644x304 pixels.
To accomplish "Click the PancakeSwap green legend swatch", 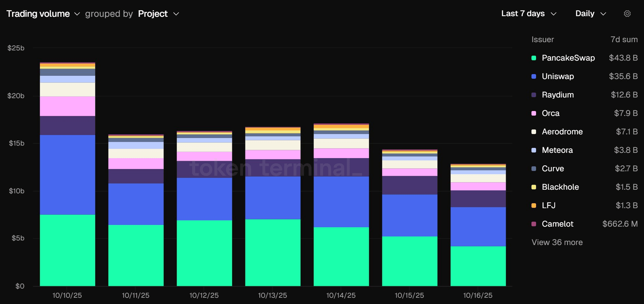I will coord(534,58).
